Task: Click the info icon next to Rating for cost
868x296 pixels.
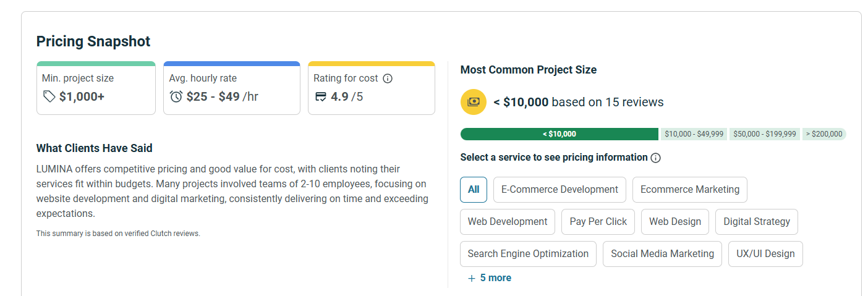Action: tap(388, 78)
